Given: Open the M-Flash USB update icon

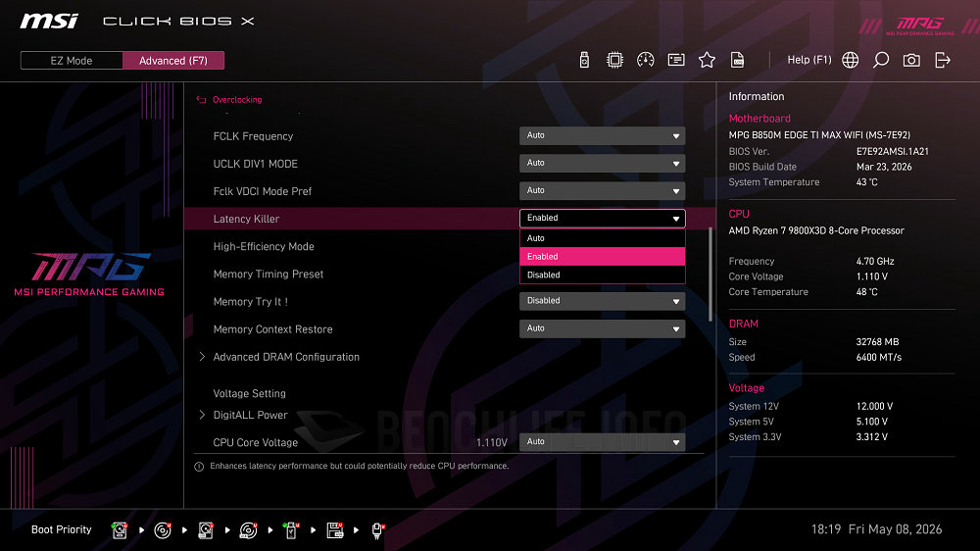Looking at the screenshot, I should (584, 60).
